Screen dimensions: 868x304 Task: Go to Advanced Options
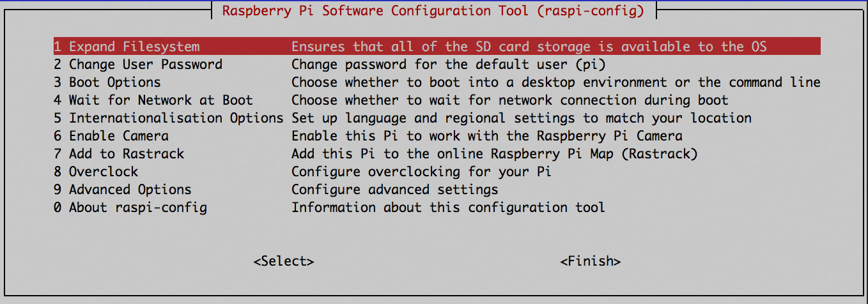coord(123,190)
